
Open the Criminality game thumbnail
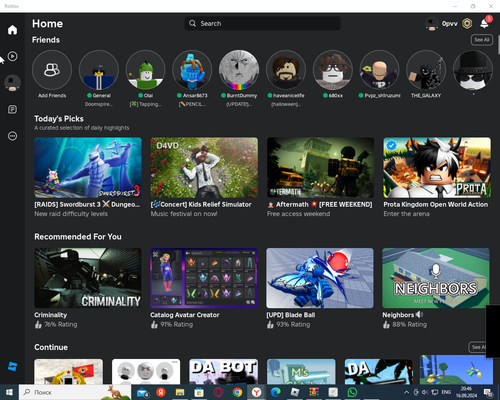pos(88,278)
